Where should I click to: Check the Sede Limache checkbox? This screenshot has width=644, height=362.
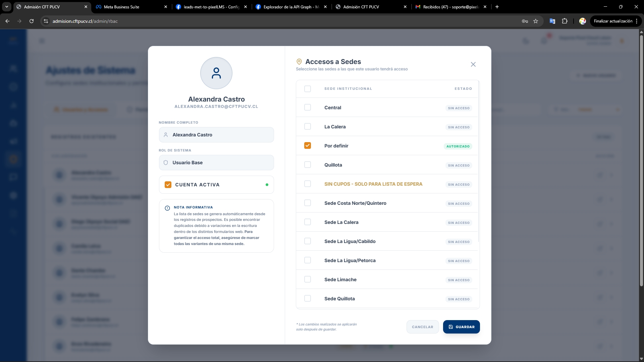pos(308,279)
